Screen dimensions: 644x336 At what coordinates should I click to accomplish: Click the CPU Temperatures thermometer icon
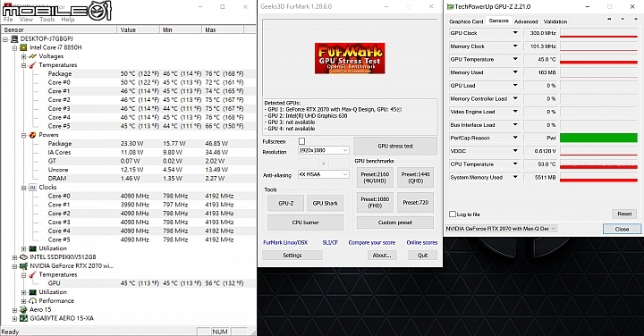coord(32,65)
